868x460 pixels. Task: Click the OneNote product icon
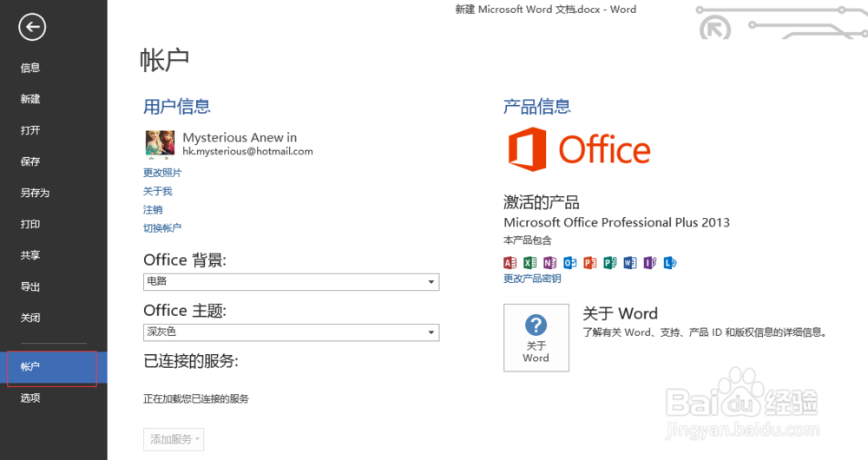click(x=549, y=262)
